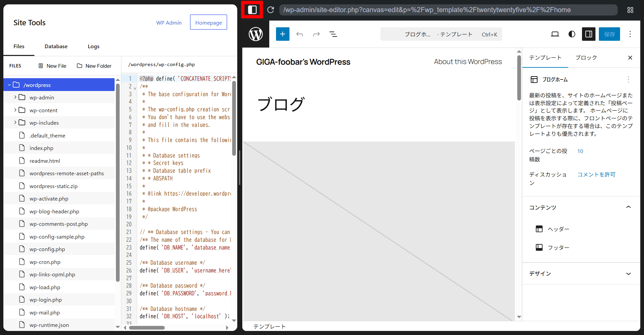Switch to the Database tab
The width and height of the screenshot is (644, 335).
pyautogui.click(x=56, y=47)
